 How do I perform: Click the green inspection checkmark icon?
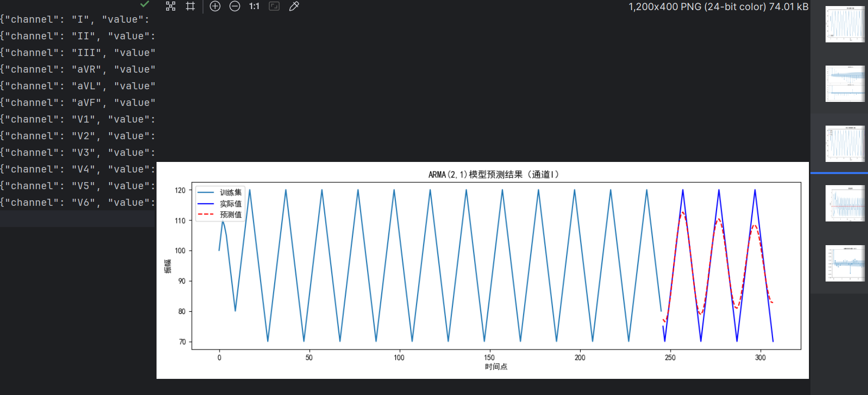click(145, 4)
